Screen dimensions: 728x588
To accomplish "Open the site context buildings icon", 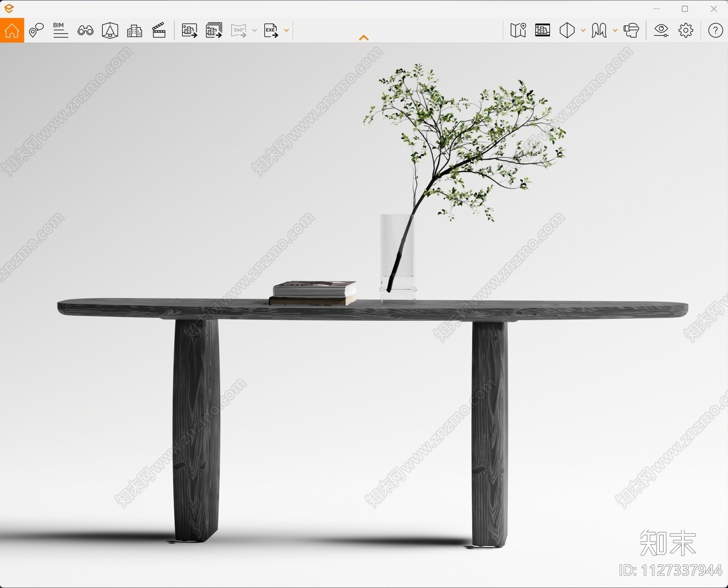I will [135, 30].
